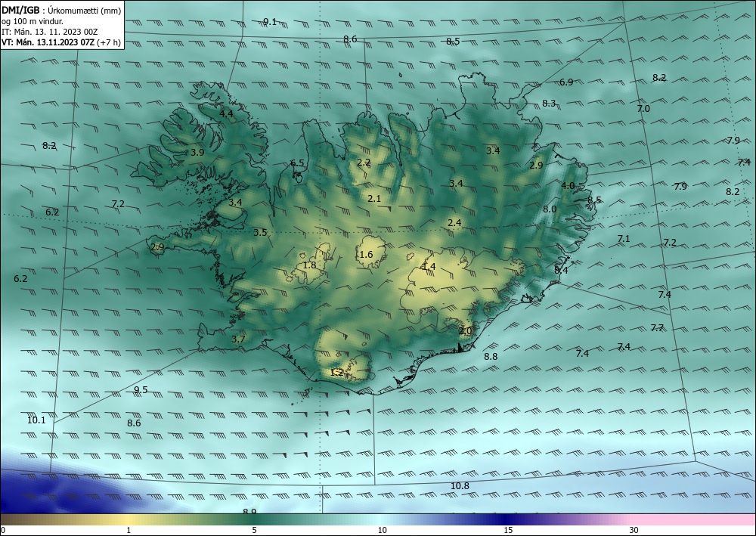Click the 3.5 value in west Iceland

coord(260,233)
